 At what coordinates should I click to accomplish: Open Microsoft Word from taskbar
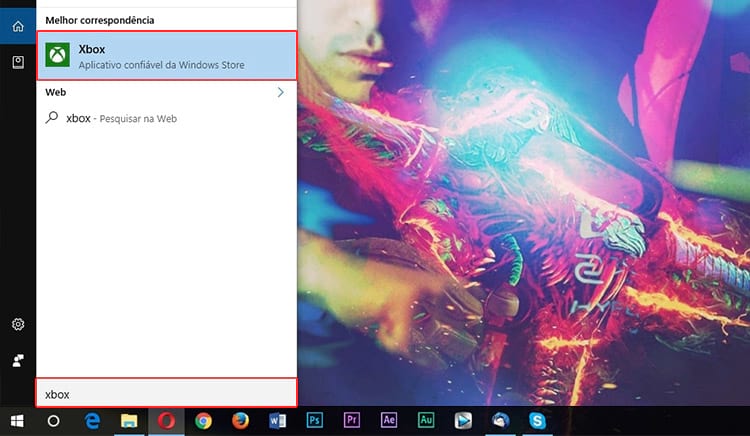[x=277, y=421]
